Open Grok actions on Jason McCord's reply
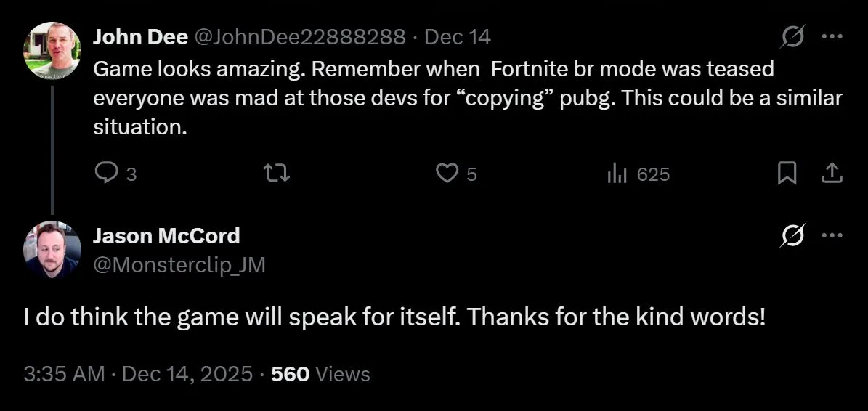 point(793,235)
